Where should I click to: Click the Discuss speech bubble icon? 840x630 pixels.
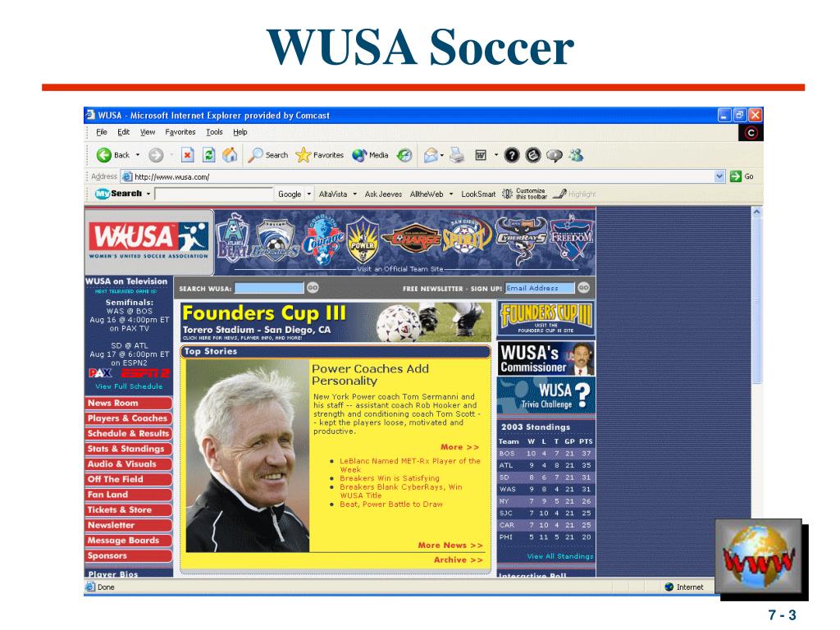[555, 155]
